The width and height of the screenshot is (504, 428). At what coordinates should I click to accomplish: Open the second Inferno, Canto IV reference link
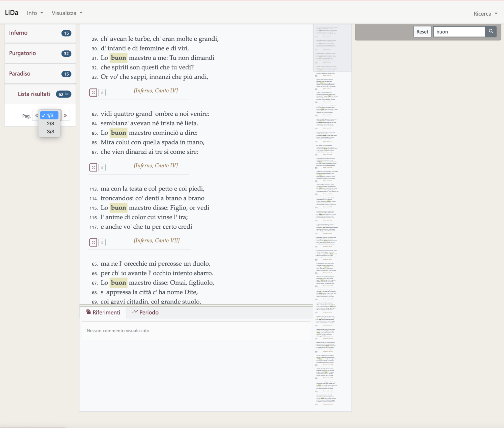pos(156,165)
